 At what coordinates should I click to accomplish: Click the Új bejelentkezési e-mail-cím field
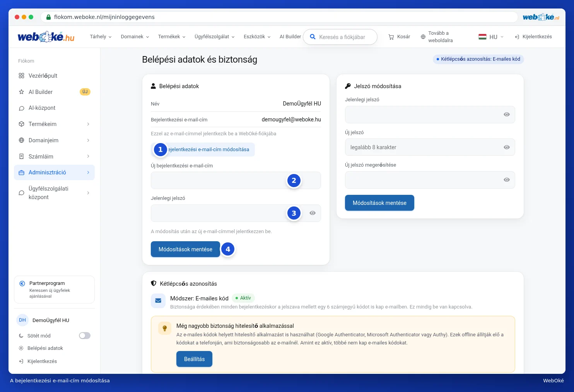[236, 181]
